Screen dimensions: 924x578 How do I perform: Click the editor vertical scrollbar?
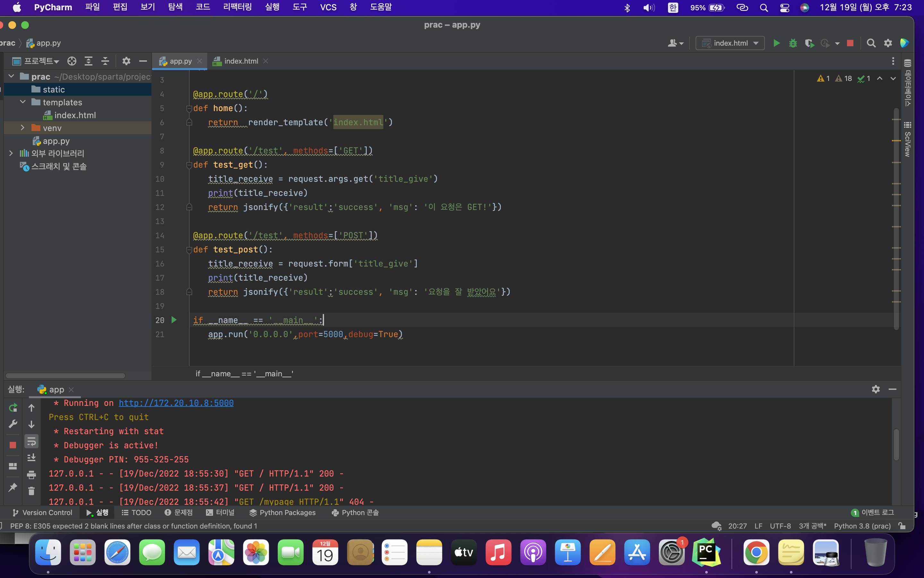[x=896, y=219]
